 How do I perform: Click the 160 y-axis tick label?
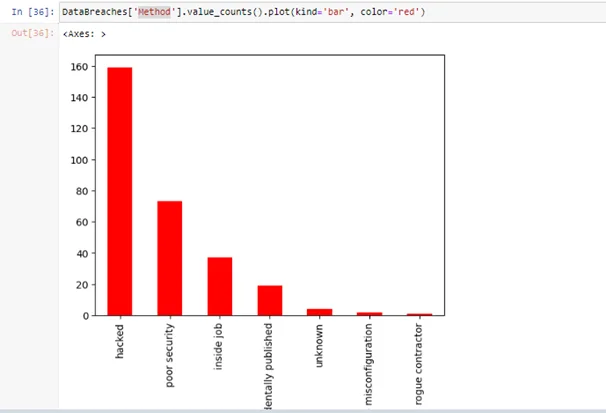(x=79, y=67)
